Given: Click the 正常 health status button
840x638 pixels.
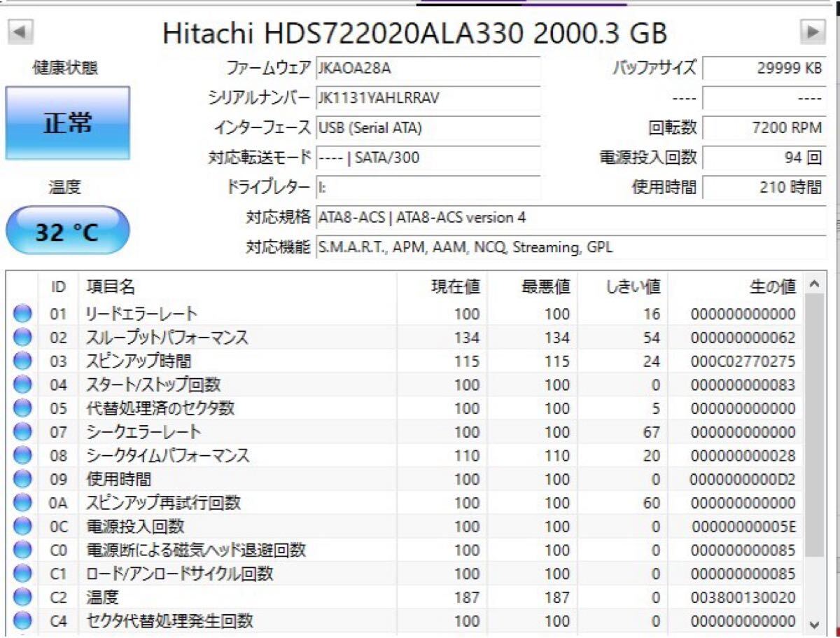Looking at the screenshot, I should (x=68, y=124).
